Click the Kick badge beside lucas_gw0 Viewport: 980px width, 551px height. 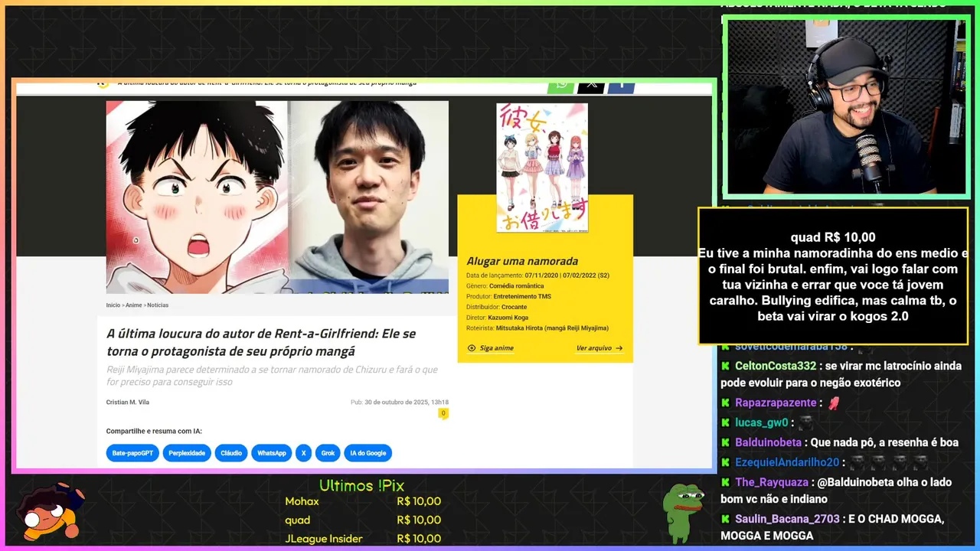click(725, 422)
